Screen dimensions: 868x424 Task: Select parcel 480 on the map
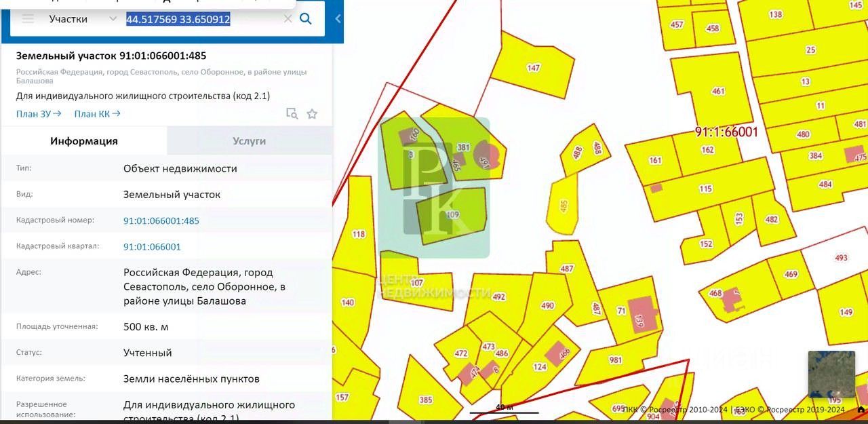point(804,134)
